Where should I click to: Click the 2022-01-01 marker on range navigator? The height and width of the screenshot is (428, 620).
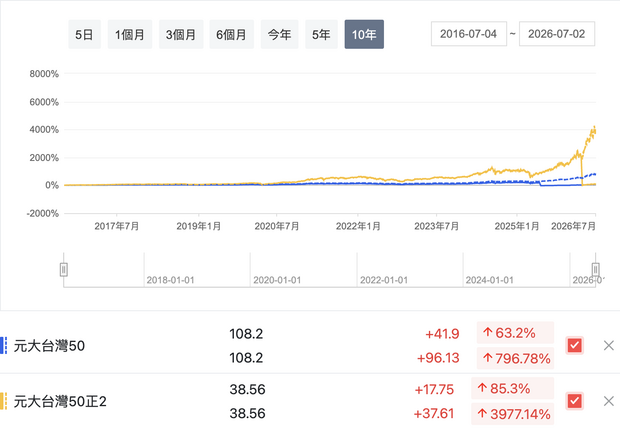[384, 280]
